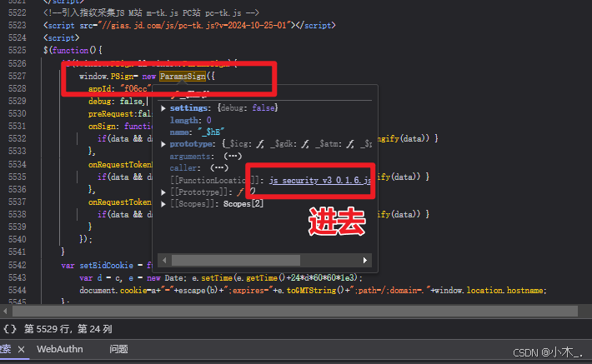
Task: Click the editor scrollbar left arrow
Action: tap(5, 312)
